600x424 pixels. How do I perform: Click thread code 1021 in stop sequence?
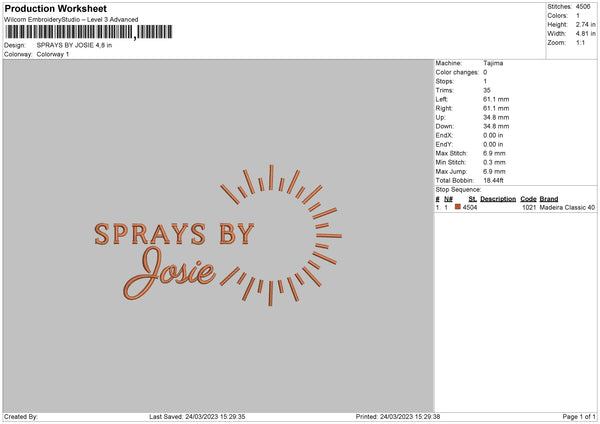(529, 207)
